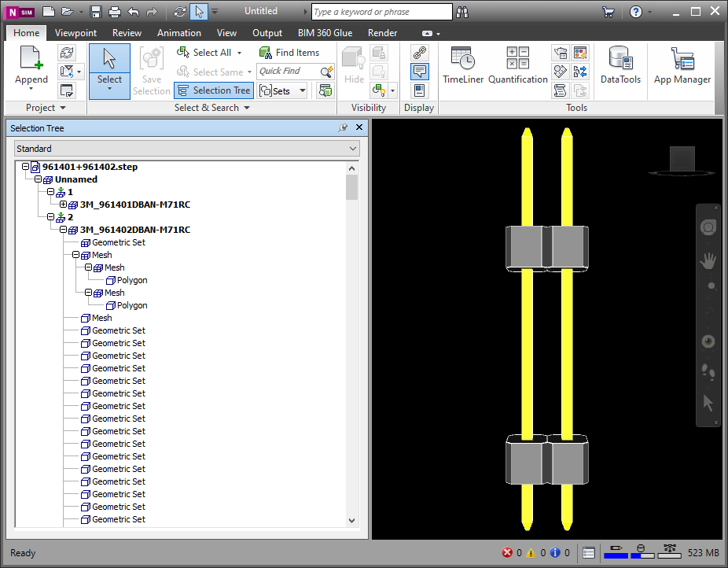Screen dimensions: 728x568
Task: Pin the Selection Tree panel
Action: pos(343,127)
